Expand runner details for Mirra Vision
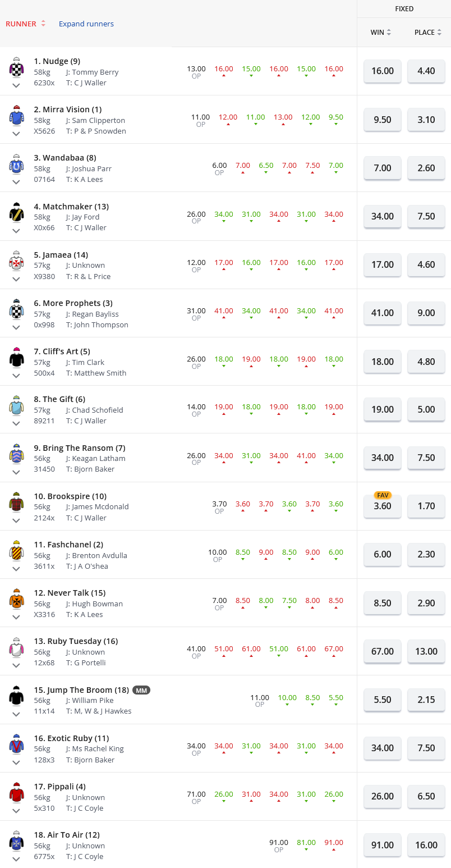 click(x=16, y=134)
